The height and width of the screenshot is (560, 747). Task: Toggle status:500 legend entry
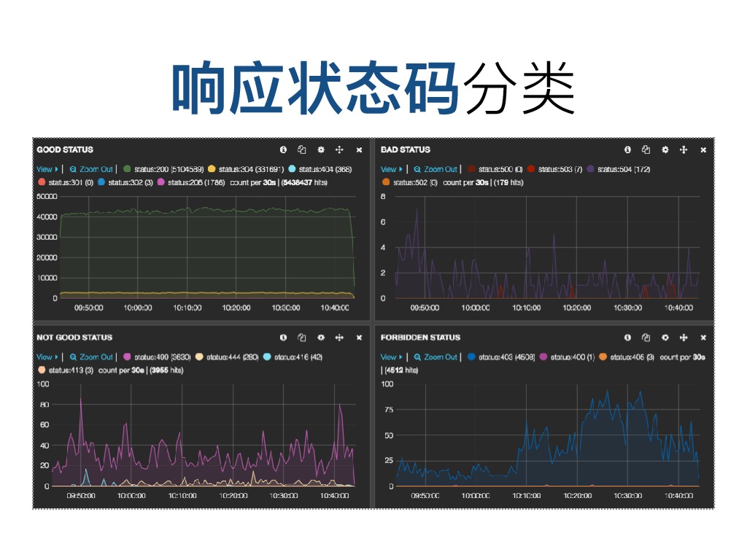point(495,169)
